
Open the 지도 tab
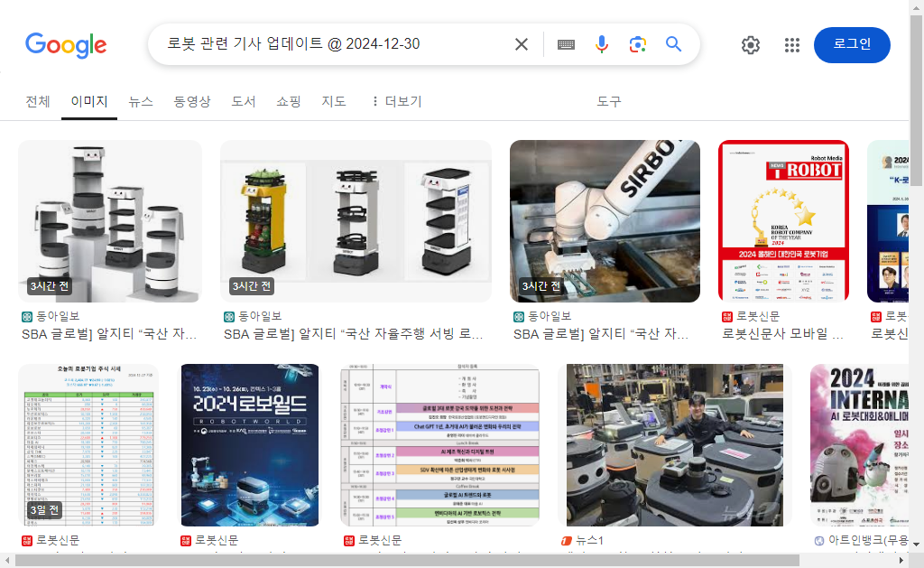tap(334, 101)
